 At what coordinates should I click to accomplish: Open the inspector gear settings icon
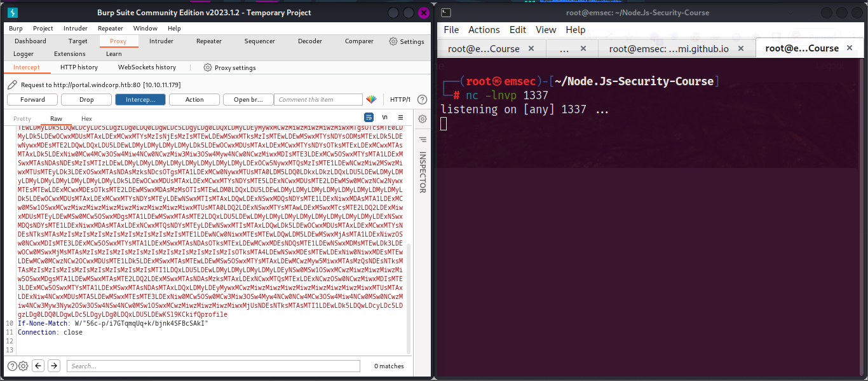tap(422, 118)
